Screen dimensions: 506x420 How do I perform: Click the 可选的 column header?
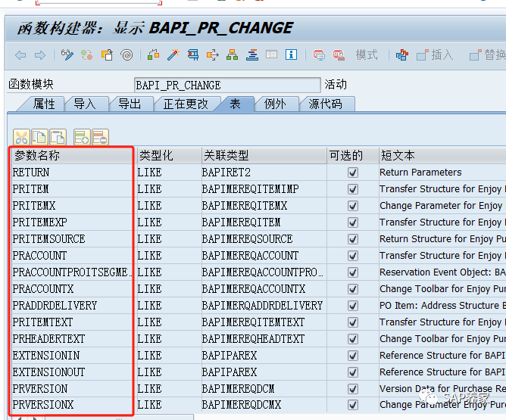pos(353,156)
